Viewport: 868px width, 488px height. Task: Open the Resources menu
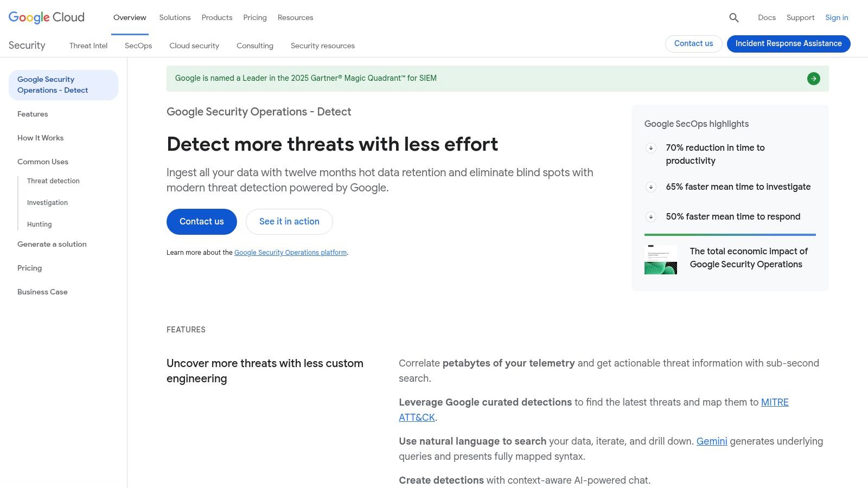click(x=295, y=17)
